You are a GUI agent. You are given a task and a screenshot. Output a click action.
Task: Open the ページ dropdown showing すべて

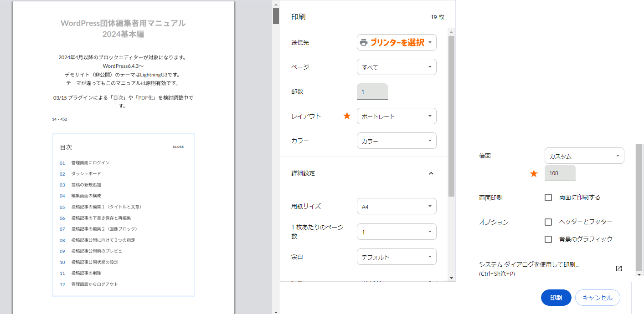pos(396,67)
